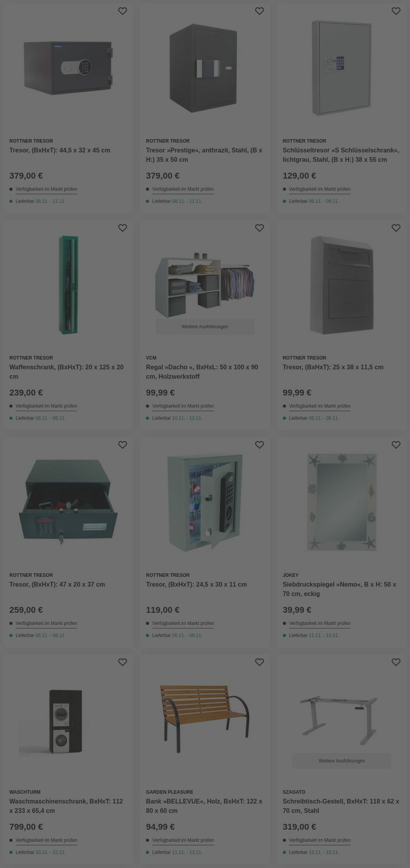Wishlist the Waschmaschinenschrank via heart icon

click(122, 663)
